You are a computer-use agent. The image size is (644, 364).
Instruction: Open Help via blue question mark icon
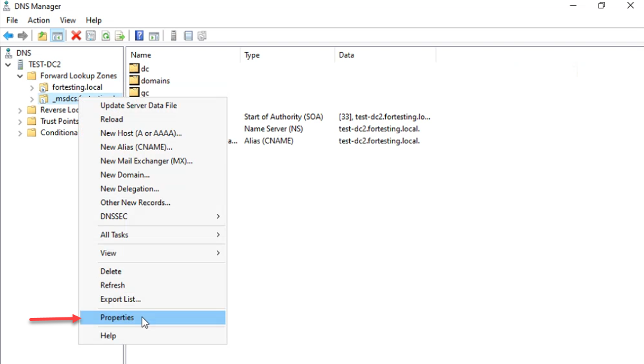pos(139,36)
